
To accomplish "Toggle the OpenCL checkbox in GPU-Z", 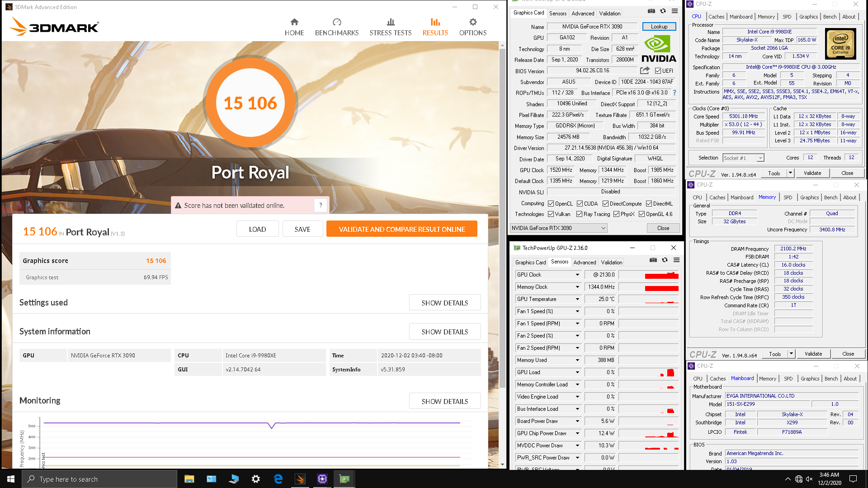I will point(551,204).
